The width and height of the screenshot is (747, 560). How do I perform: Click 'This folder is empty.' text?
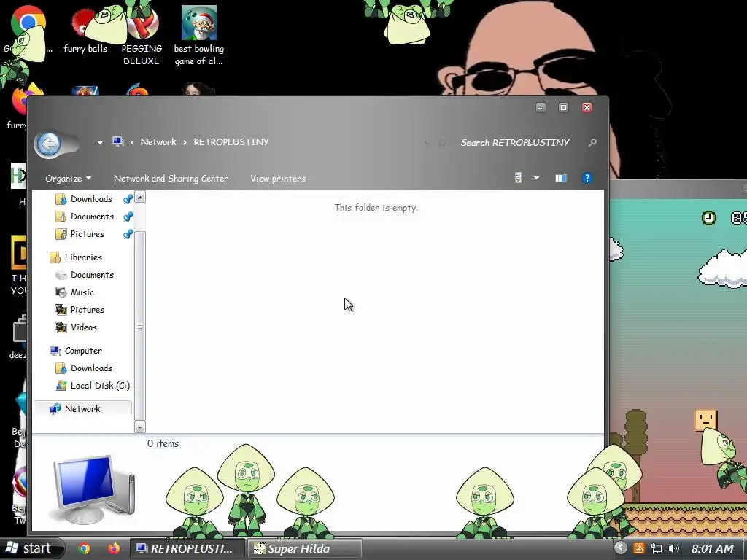coord(376,208)
